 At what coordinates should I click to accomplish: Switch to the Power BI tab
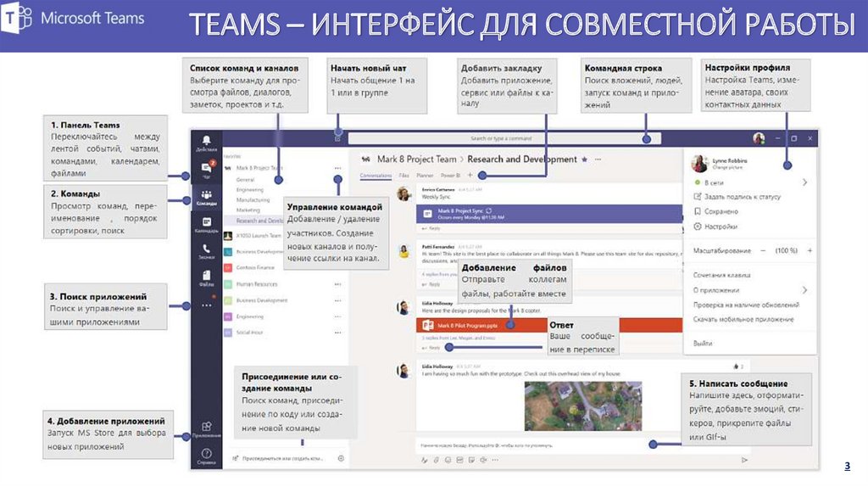(450, 176)
